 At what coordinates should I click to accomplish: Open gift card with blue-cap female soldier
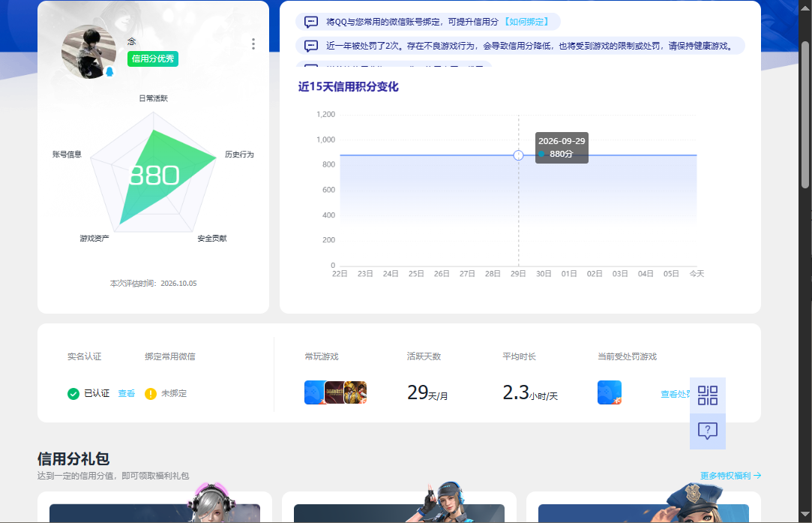pos(399,507)
